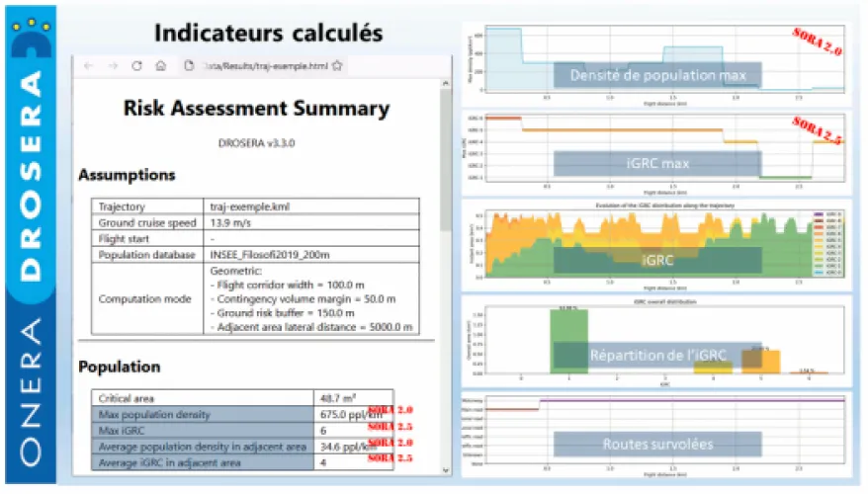Image resolution: width=868 pixels, height=494 pixels.
Task: Click the Routes survolées chart label
Action: pos(657,445)
